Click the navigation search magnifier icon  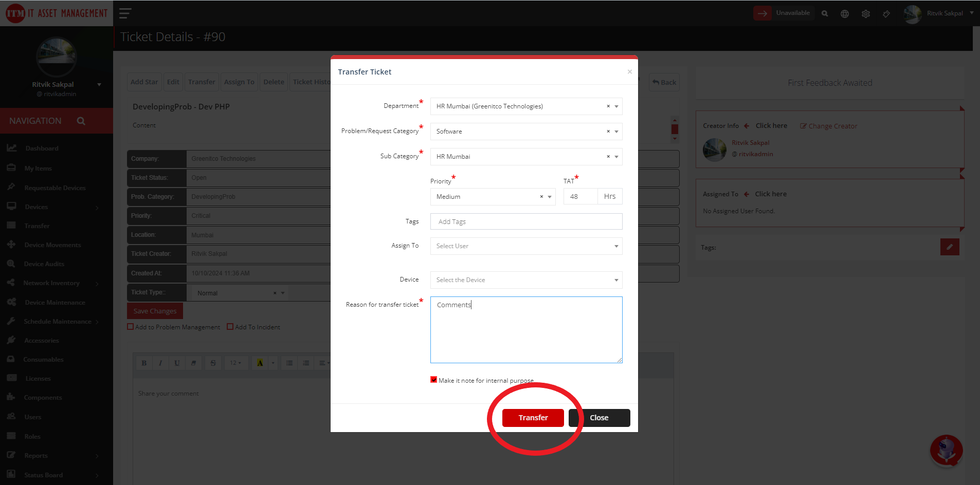(81, 121)
